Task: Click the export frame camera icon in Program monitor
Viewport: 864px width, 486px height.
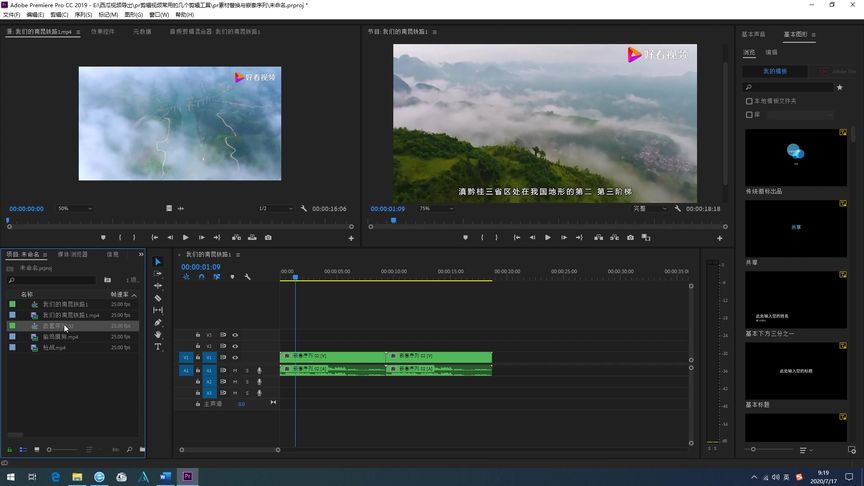Action: 630,238
